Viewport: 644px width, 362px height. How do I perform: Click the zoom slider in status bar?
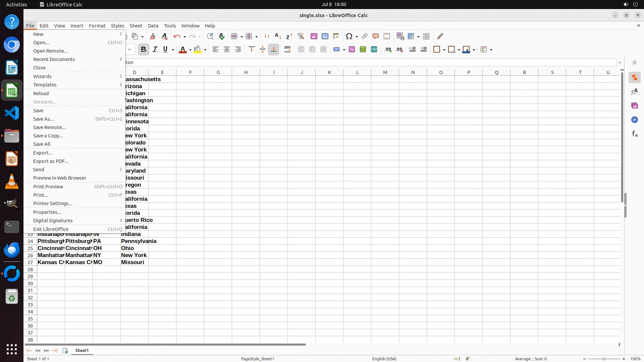point(604,359)
